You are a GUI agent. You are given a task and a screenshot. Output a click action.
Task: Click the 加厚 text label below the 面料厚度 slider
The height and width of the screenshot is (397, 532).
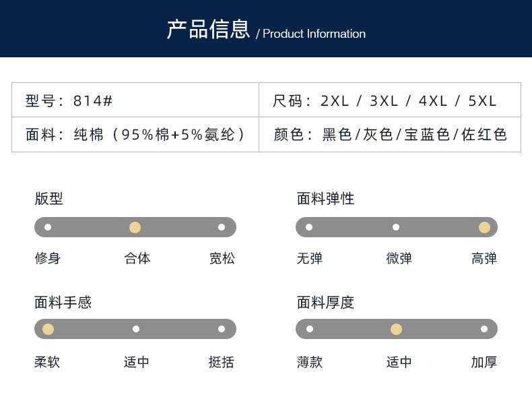(x=484, y=362)
